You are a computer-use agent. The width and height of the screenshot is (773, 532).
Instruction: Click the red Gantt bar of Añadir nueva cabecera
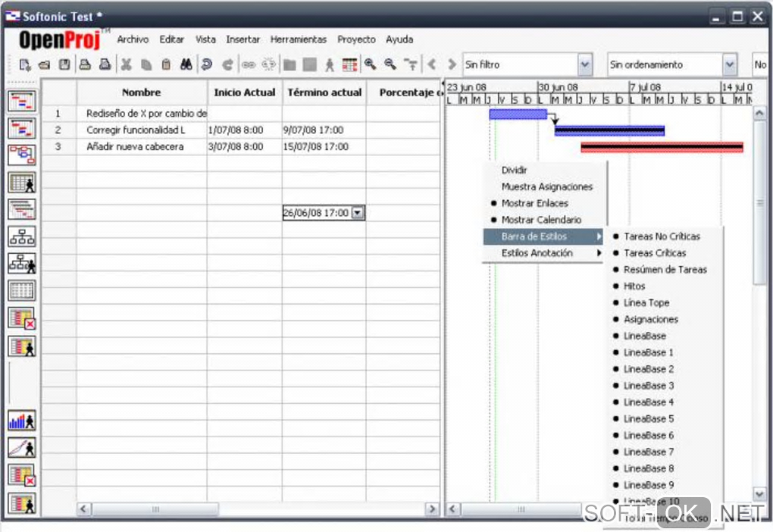pos(662,148)
